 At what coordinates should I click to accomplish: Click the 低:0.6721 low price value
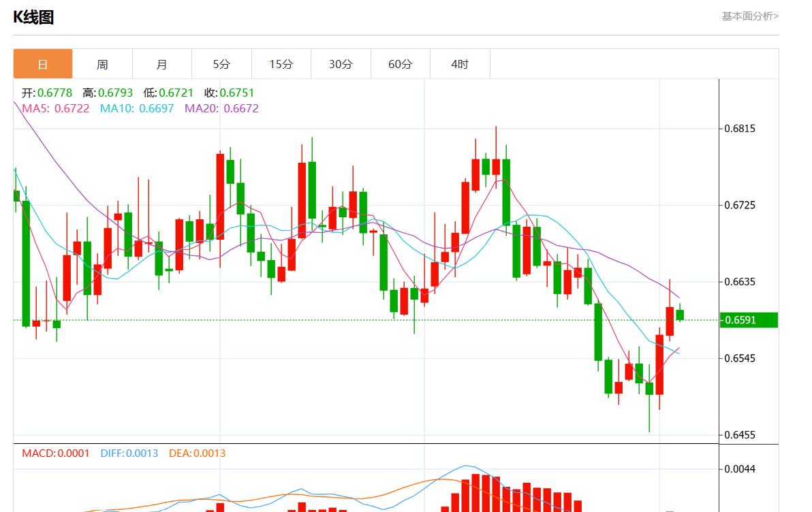coord(168,93)
